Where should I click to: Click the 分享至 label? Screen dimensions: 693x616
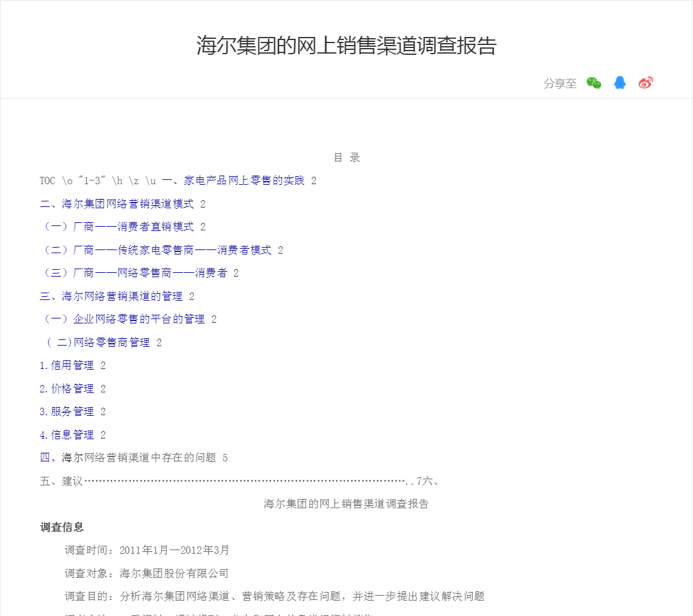tap(560, 83)
